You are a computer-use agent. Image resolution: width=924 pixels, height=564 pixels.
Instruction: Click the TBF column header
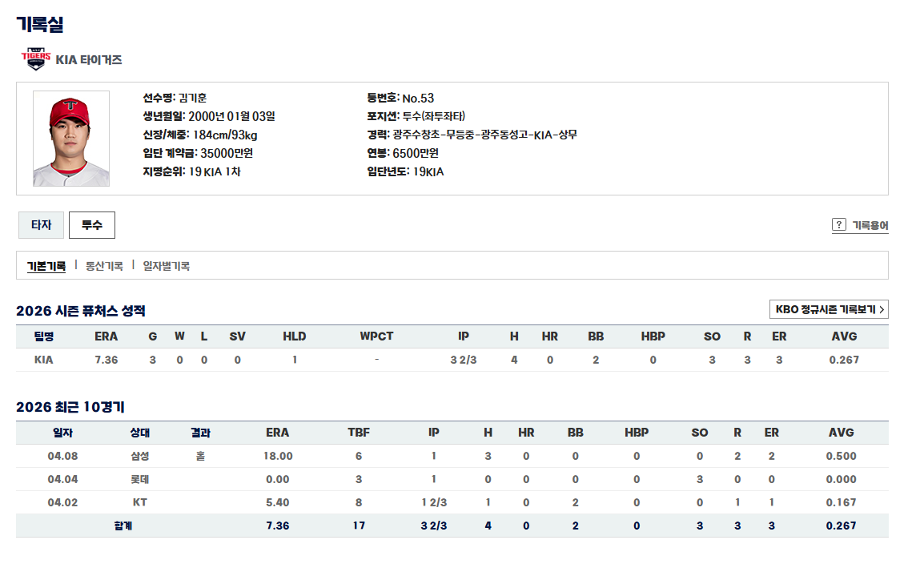[359, 433]
